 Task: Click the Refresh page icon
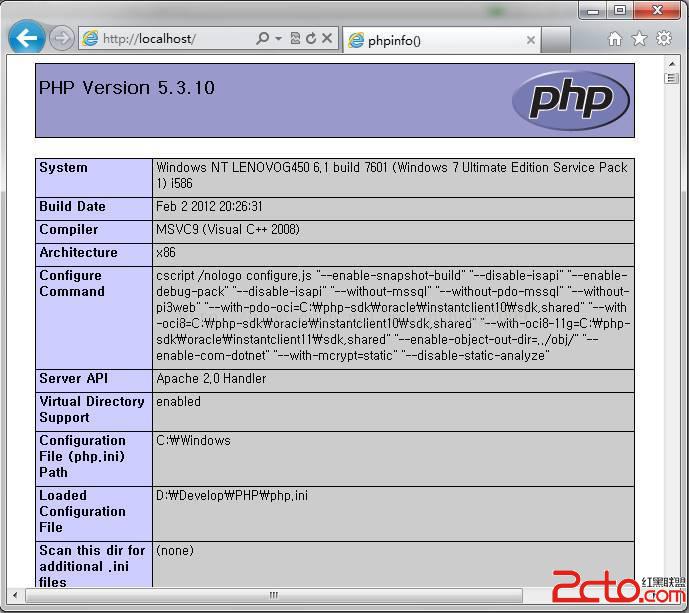coord(311,39)
